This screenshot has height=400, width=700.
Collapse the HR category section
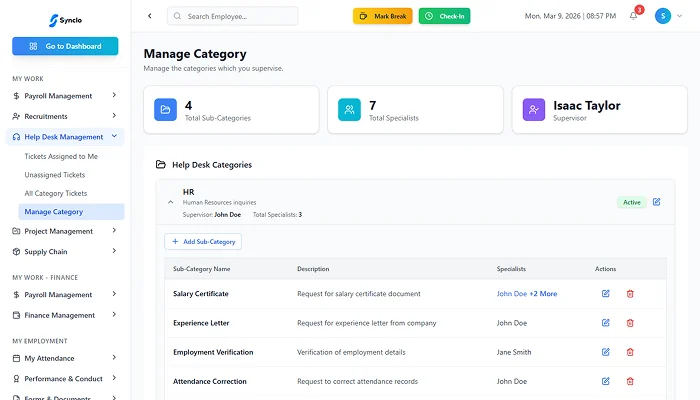[x=170, y=202]
